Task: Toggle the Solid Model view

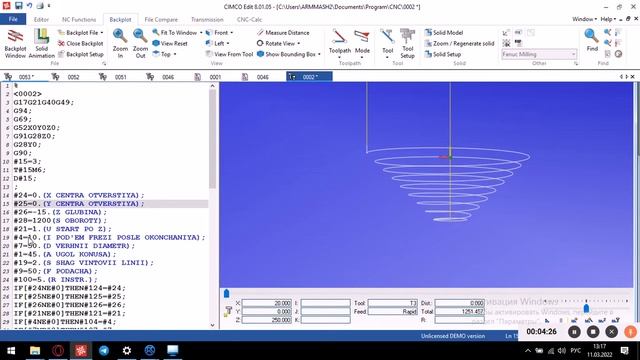Action: point(444,32)
